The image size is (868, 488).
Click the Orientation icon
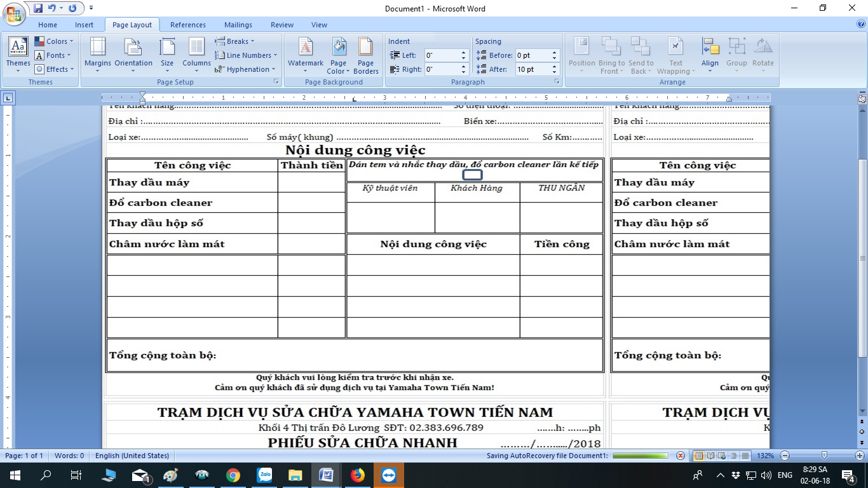(x=133, y=53)
